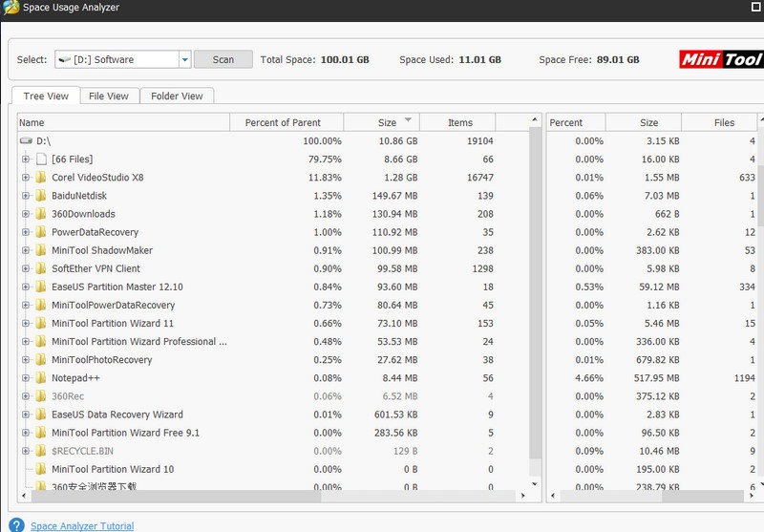This screenshot has width=764, height=532.
Task: Click the Space Usage Analyzer app icon
Action: click(x=11, y=8)
